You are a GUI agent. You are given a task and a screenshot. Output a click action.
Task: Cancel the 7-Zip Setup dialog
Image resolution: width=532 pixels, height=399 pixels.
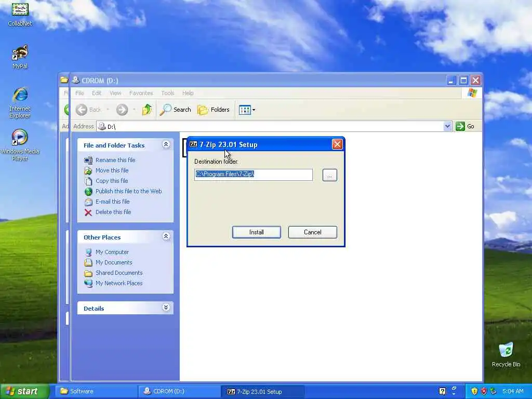312,232
